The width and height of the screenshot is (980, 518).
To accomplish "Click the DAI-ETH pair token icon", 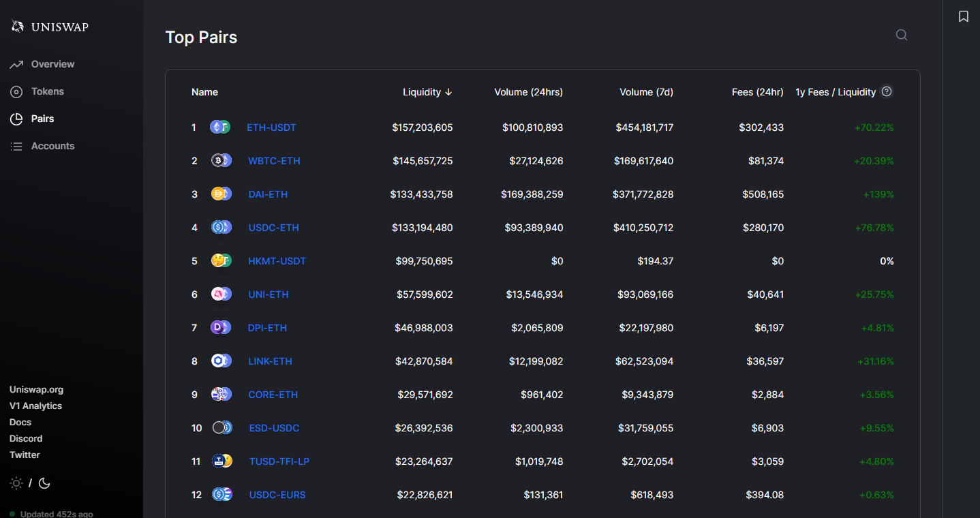I will (221, 194).
